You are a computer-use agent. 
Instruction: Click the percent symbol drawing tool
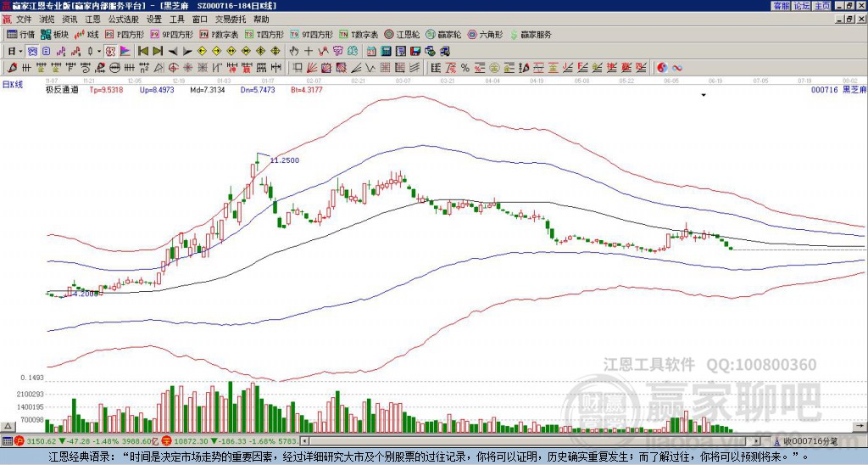pos(465,68)
